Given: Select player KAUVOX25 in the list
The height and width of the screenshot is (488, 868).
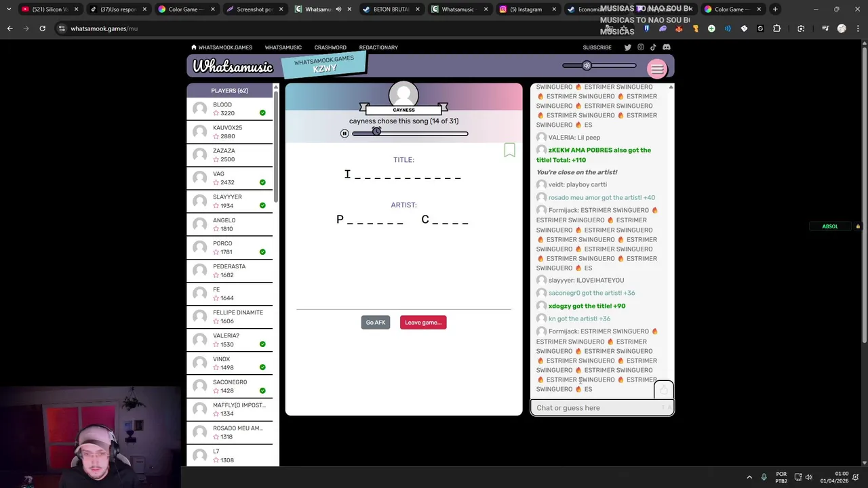Looking at the screenshot, I should pyautogui.click(x=230, y=131).
